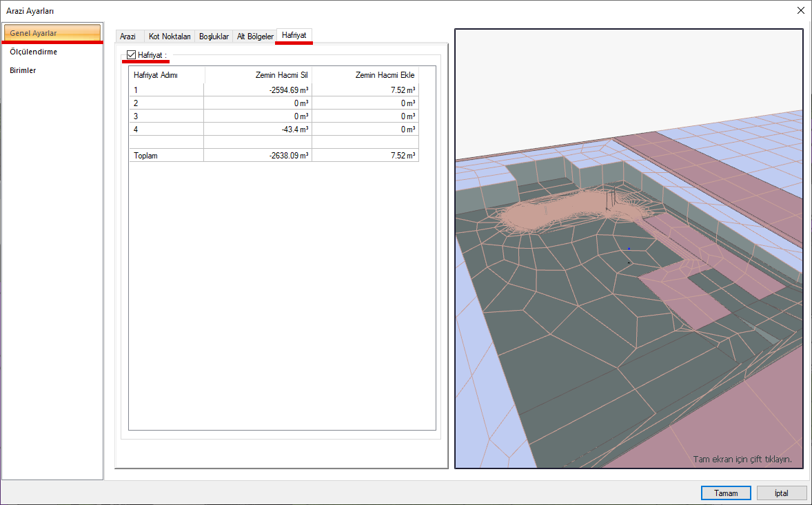This screenshot has height=505, width=812.
Task: Select the -43.4 m³ cell in step 4
Action: coord(258,130)
